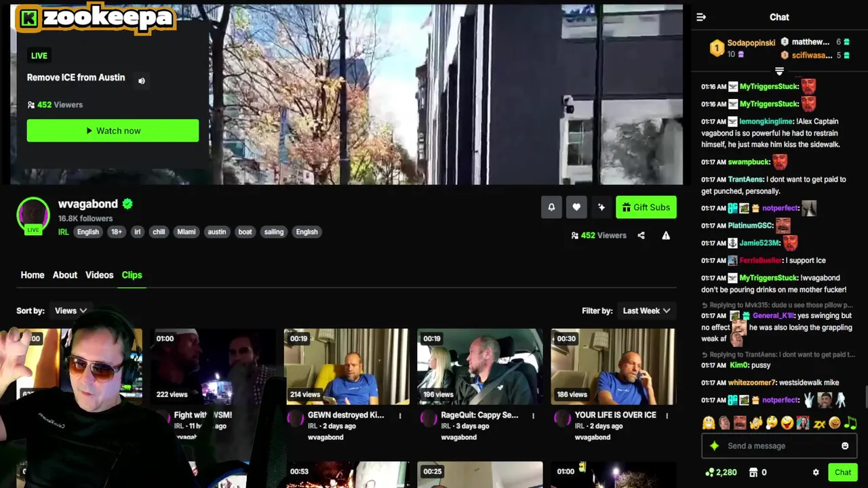Open the Sort by Views dropdown
Screen dimensions: 868x488
(71, 310)
